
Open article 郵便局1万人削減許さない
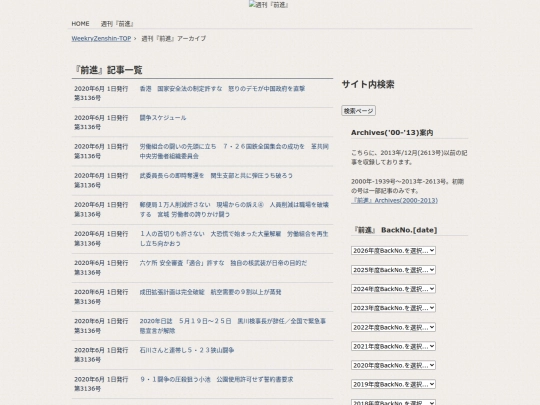coord(234,209)
